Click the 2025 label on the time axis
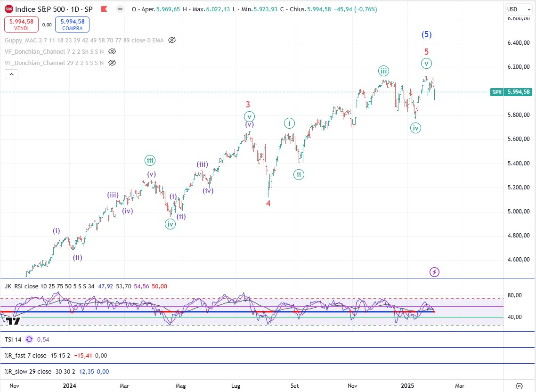 pos(407,385)
